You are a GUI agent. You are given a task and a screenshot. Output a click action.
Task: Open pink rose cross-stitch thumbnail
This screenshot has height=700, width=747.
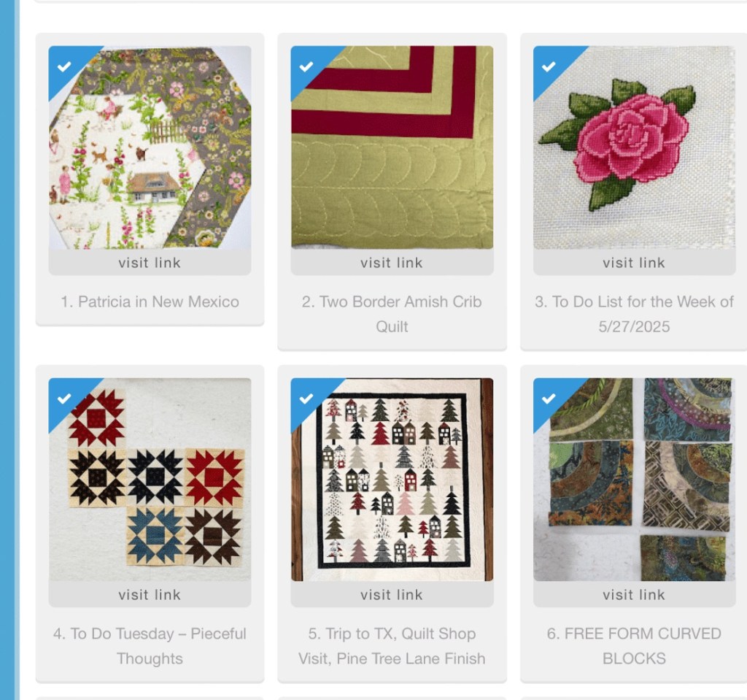coord(634,147)
